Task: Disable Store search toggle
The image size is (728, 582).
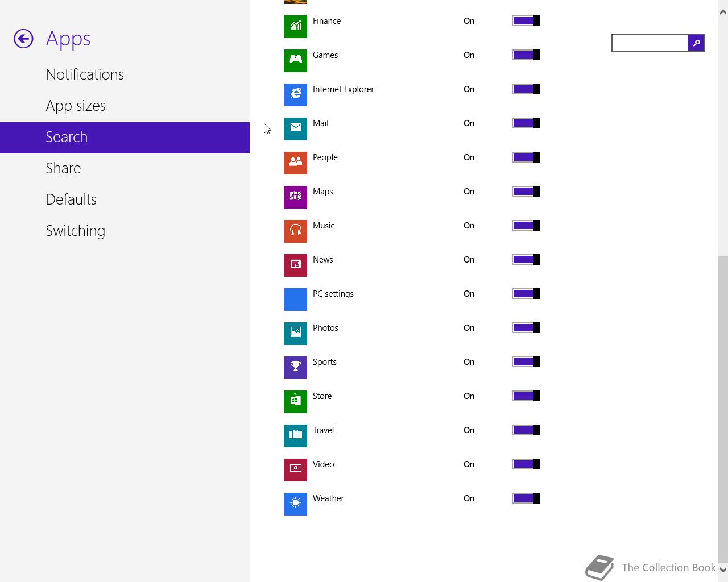Action: [x=526, y=396]
